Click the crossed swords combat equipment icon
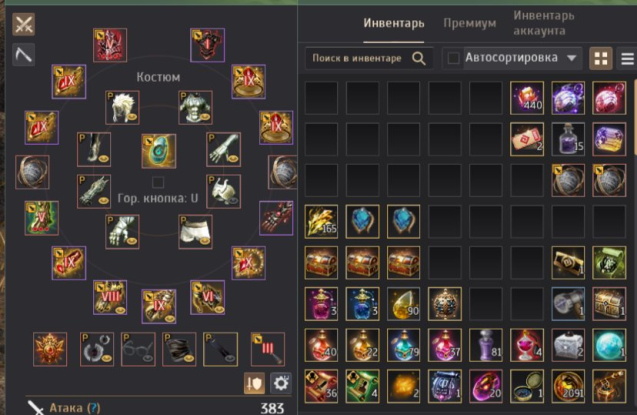This screenshot has width=637, height=415. point(24,24)
